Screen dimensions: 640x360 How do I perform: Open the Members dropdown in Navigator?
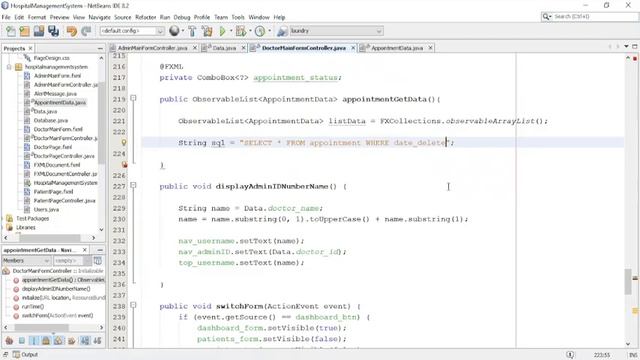pyautogui.click(x=26, y=260)
